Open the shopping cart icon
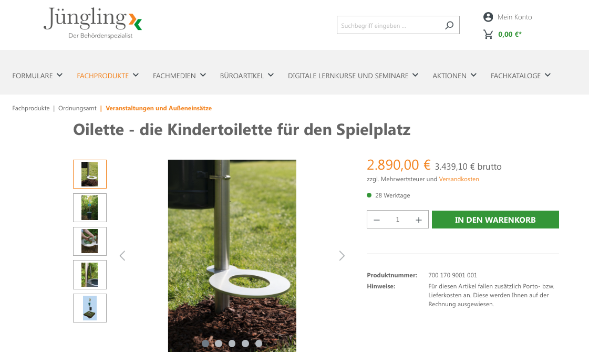Screen dimensions: 589x364 (x=488, y=35)
